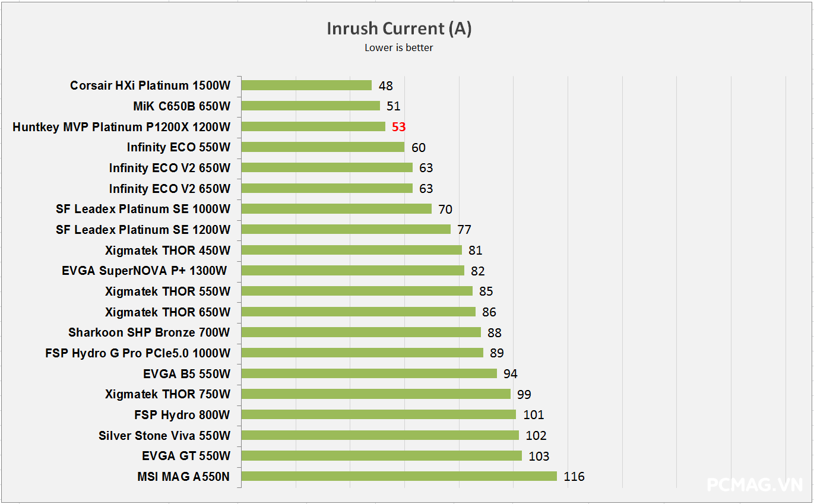Viewport: 814px width, 504px height.
Task: Click the 'Lower is better' subtitle
Action: point(399,47)
